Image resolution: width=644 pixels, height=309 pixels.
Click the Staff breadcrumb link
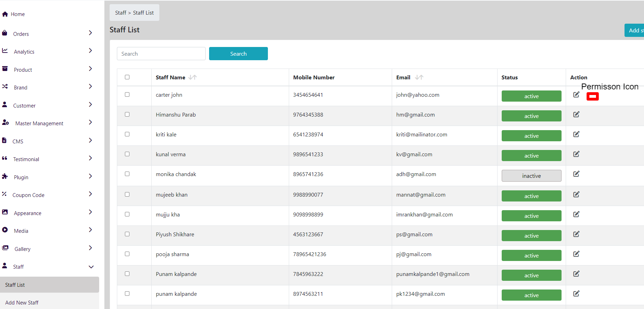point(121,13)
